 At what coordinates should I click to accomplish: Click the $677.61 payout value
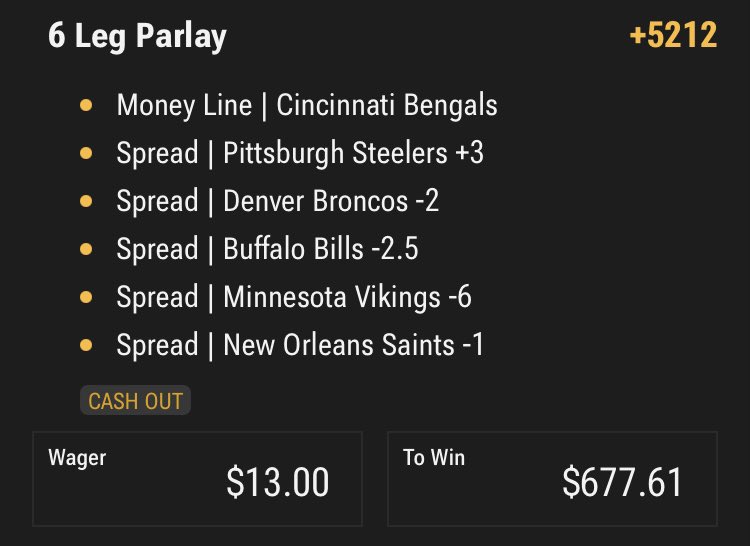coord(622,482)
